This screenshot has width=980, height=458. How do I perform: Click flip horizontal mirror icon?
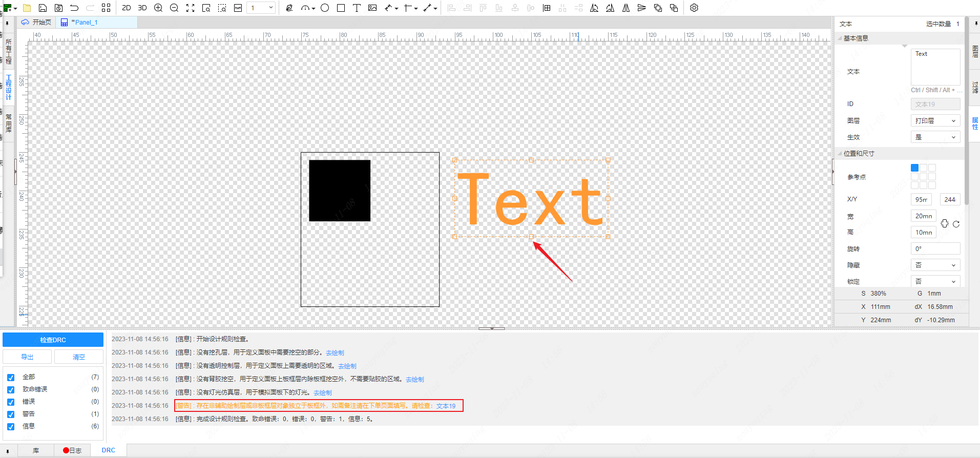point(626,8)
